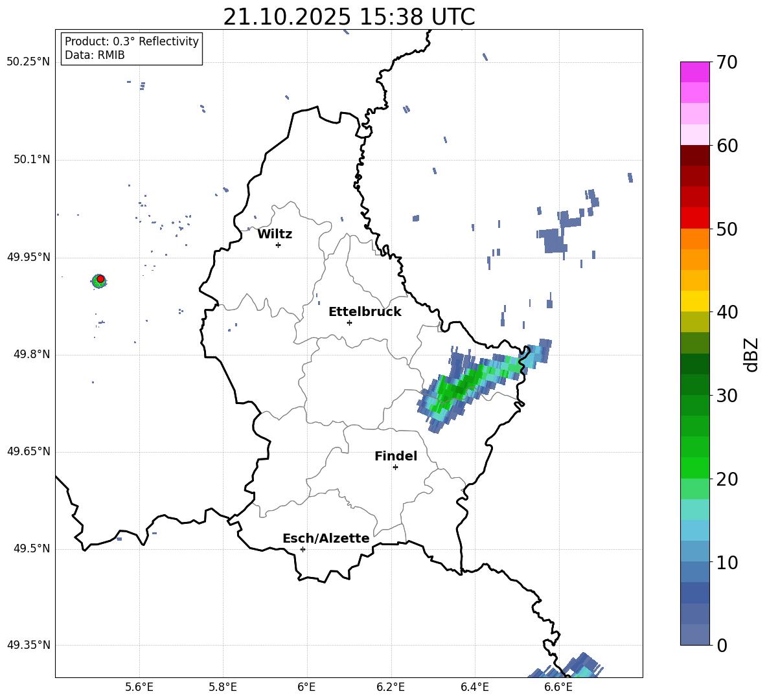The height and width of the screenshot is (700, 767).
Task: Click the Findel location cross marker
Action: point(395,468)
